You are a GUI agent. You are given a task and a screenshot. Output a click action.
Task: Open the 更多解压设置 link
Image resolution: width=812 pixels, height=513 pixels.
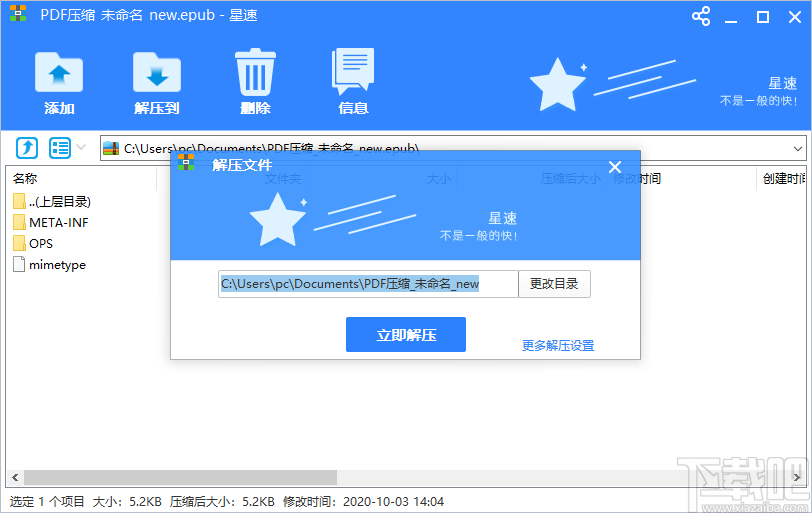[558, 345]
